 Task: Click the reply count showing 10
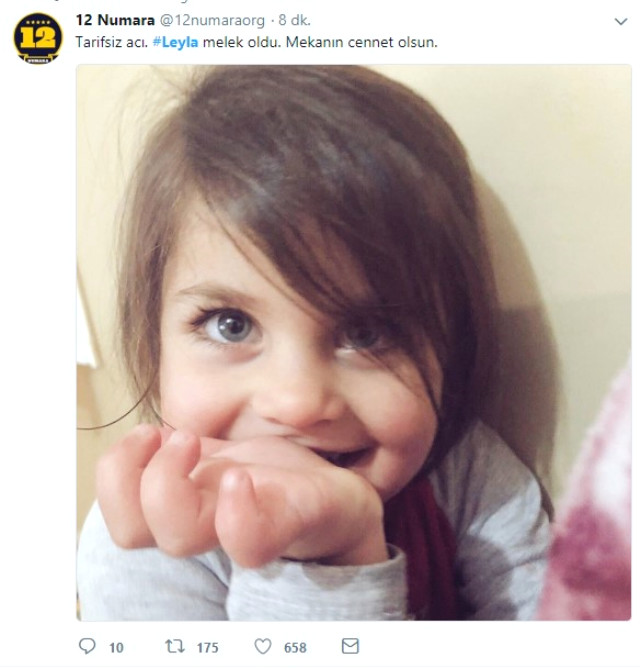(116, 647)
